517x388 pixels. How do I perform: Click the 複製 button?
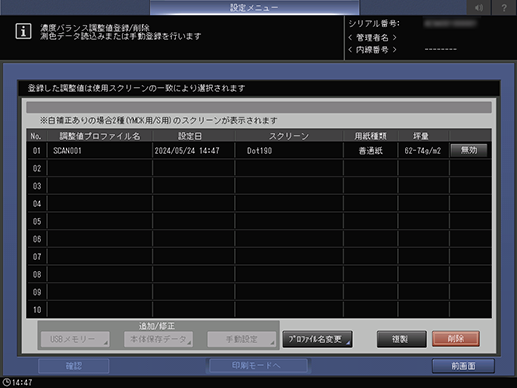(401, 339)
